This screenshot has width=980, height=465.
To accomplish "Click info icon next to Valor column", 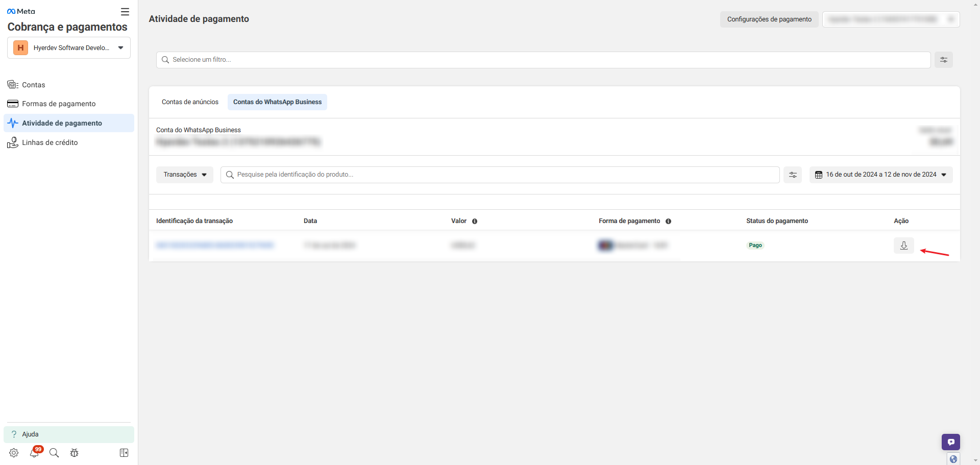I will (x=475, y=221).
